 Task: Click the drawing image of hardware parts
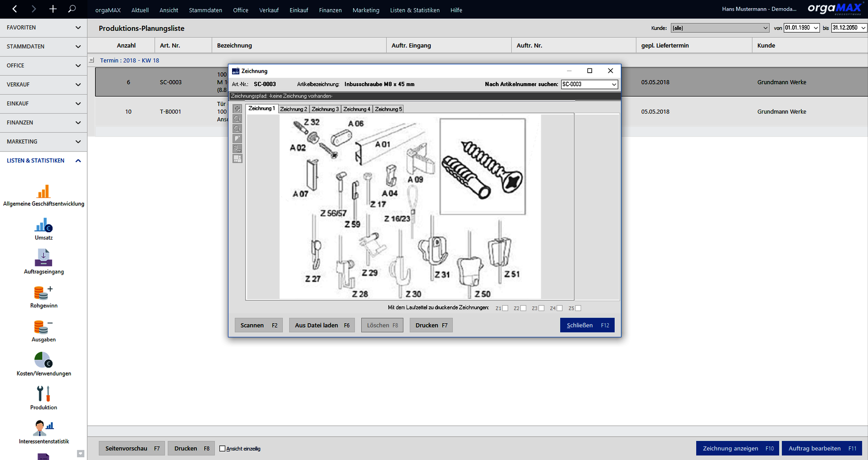pos(410,207)
